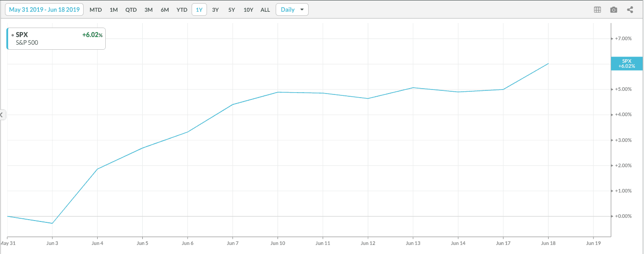This screenshot has width=644, height=254.
Task: Click the Jun 11 date label
Action: 323,243
